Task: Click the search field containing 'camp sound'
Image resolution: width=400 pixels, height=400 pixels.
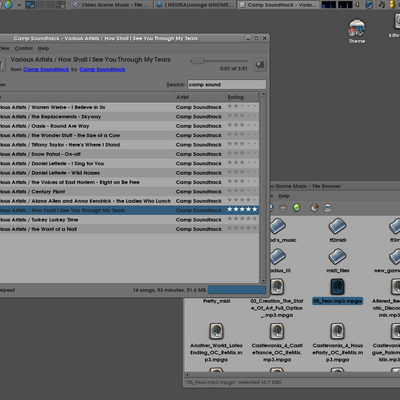Action: pos(227,84)
